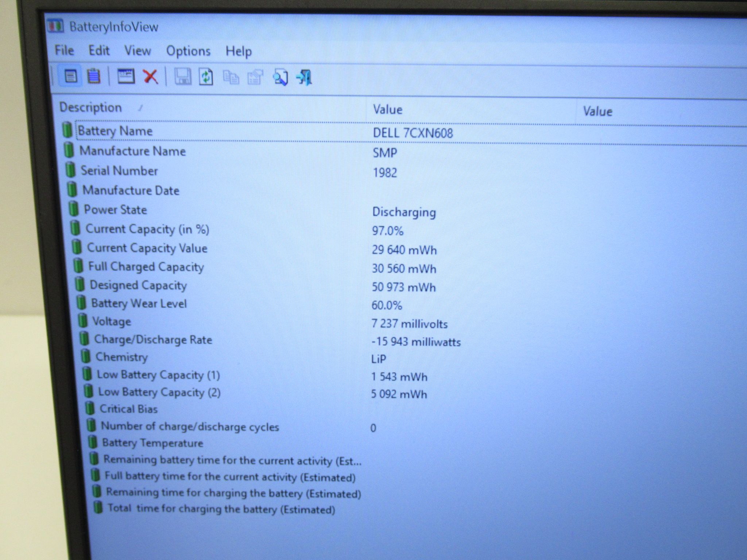Click the Refresh toolbar icon
The width and height of the screenshot is (747, 560).
206,77
